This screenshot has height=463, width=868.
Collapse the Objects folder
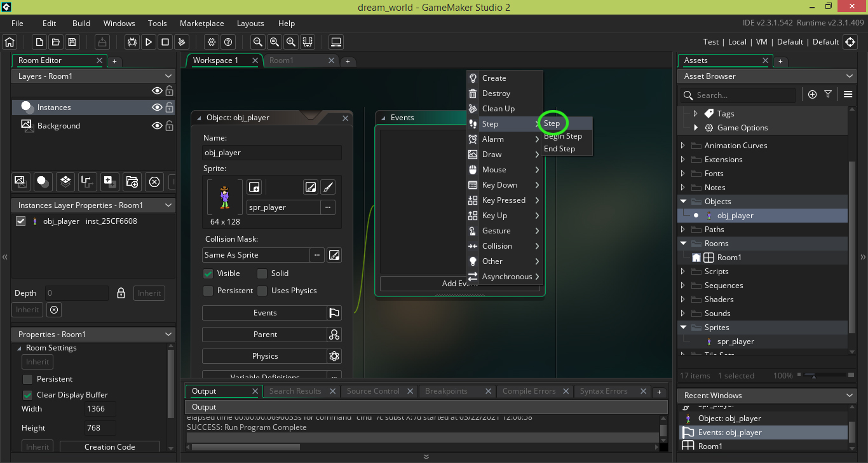(684, 202)
